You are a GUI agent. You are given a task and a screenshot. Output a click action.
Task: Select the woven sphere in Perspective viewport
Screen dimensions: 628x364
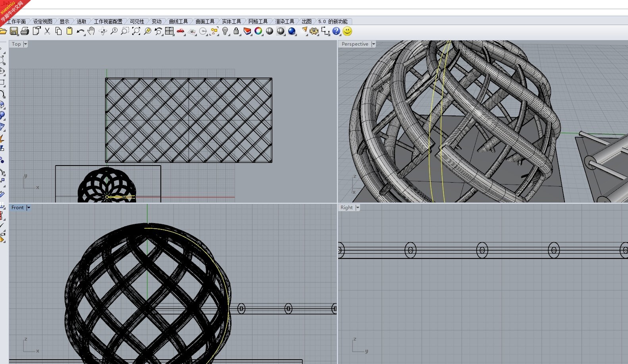(x=455, y=121)
